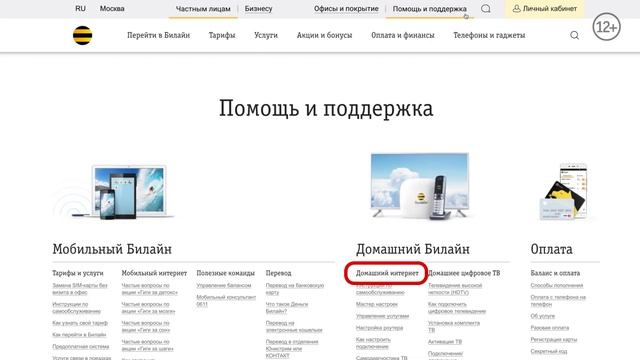Click the search magnifier icon in navigation
This screenshot has height=360, width=640.
574,36
